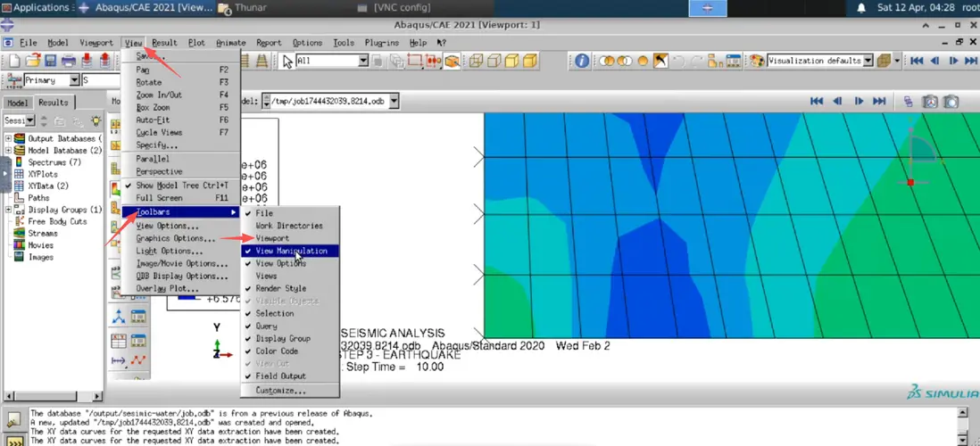Viewport: 980px width, 446px height.
Task: Click the lightbulb icon in model tree
Action: click(x=96, y=120)
